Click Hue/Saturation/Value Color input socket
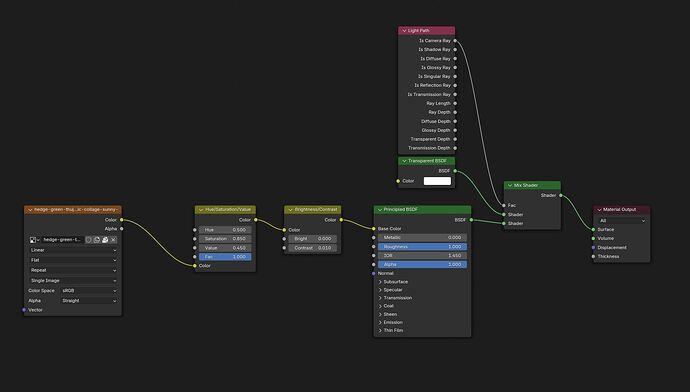The image size is (690, 392). [195, 266]
